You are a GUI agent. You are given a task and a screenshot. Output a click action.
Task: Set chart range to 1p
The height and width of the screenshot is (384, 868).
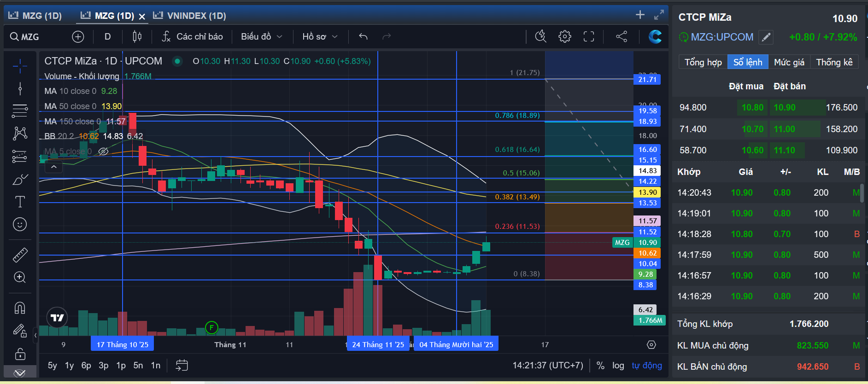pos(121,366)
